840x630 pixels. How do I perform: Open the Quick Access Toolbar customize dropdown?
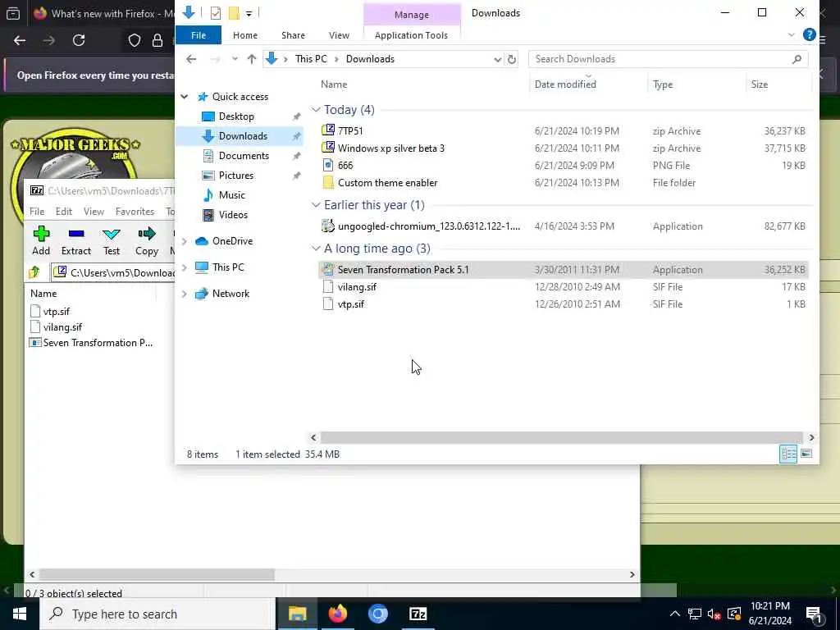(x=249, y=13)
